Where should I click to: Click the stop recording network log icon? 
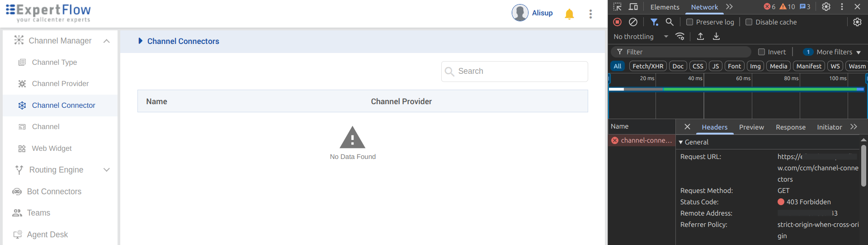(617, 22)
